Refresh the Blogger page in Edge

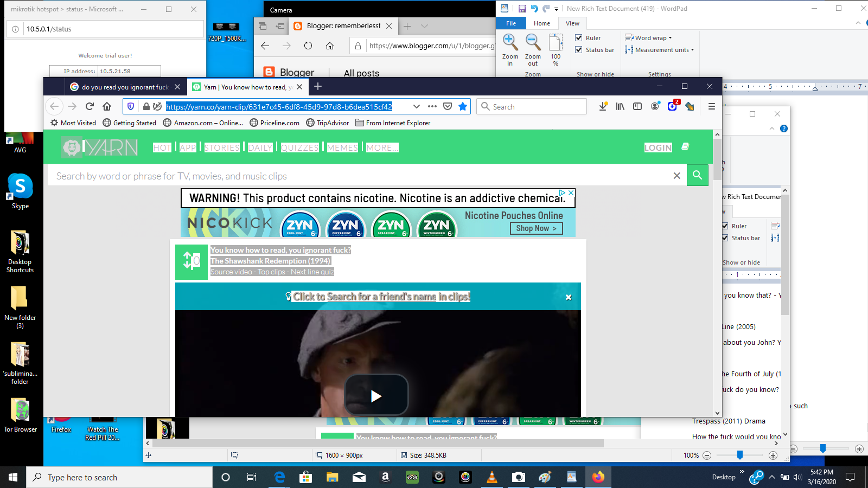[x=308, y=46]
